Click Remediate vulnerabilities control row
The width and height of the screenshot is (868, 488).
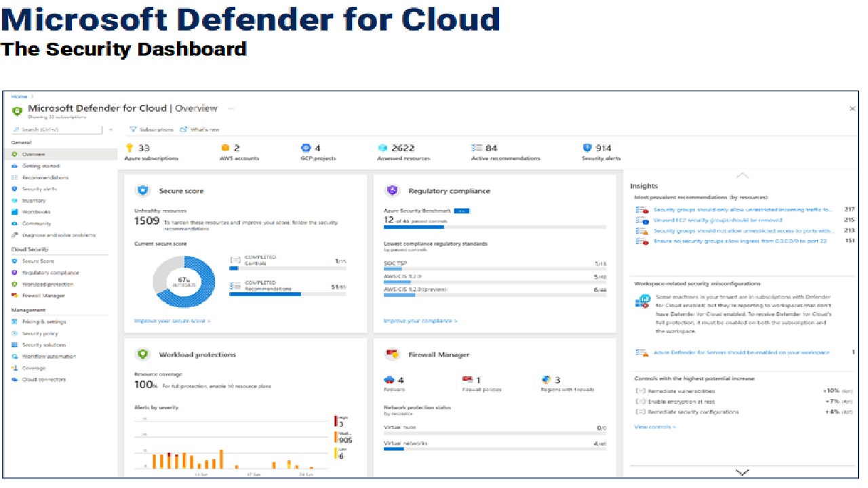coord(745,392)
